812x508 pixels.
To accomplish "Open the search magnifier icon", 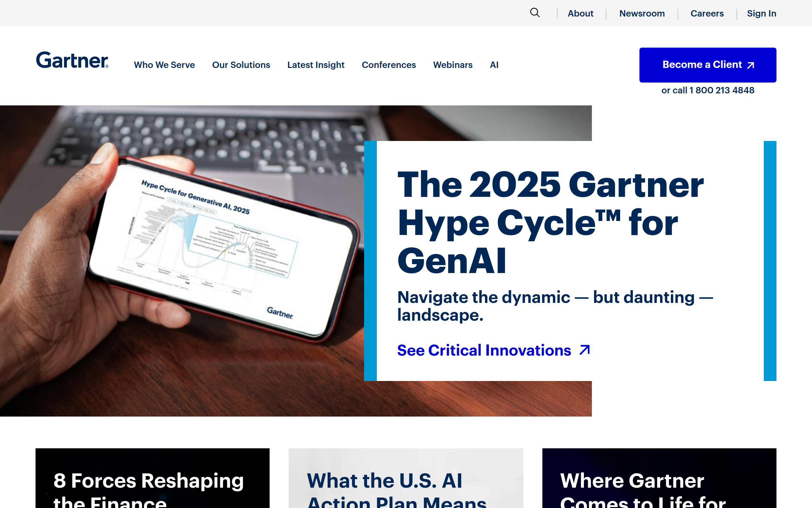I will point(535,13).
